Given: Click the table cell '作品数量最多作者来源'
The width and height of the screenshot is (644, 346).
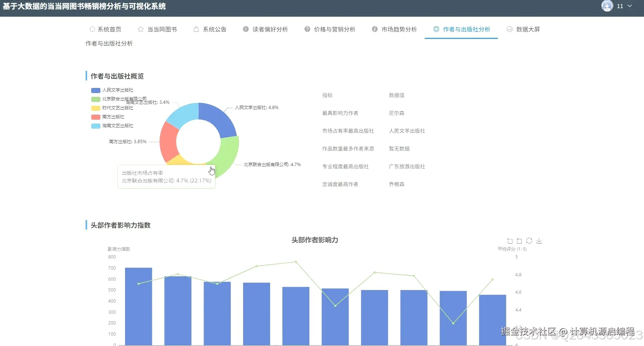Looking at the screenshot, I should pos(348,149).
